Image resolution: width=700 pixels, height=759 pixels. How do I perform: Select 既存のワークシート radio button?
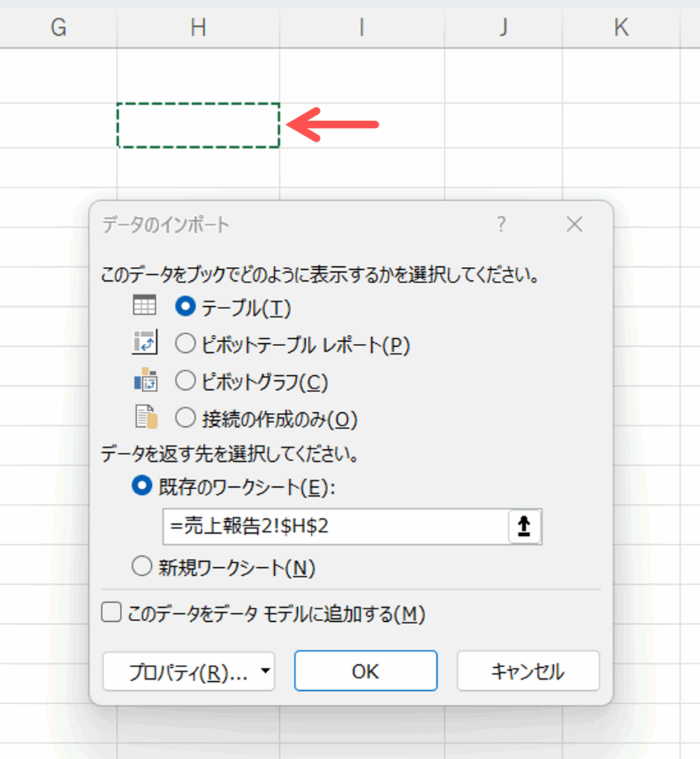tap(141, 486)
